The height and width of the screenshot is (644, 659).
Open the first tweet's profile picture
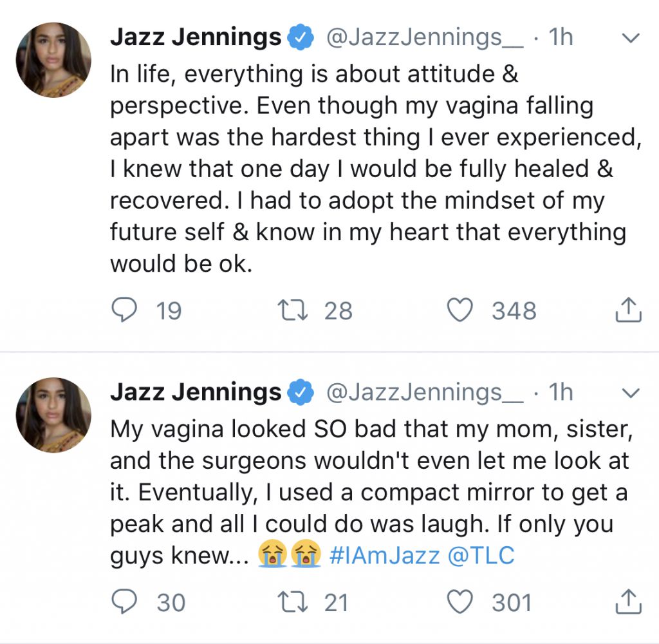tap(53, 60)
